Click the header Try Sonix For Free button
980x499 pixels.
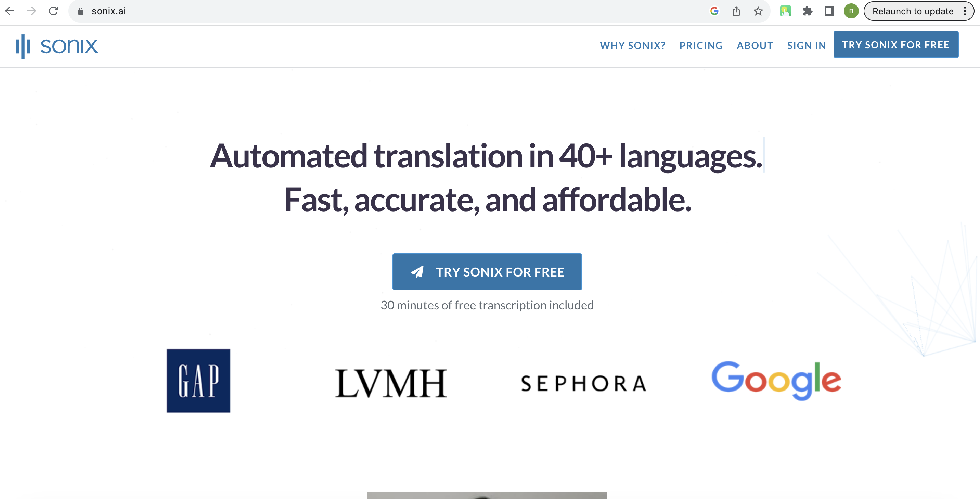[895, 44]
